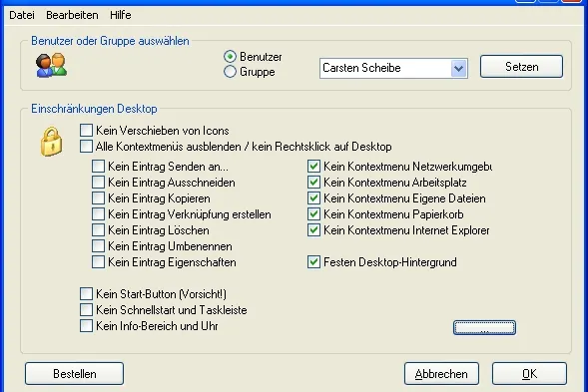588x392 pixels.
Task: Confirm with the OK button
Action: click(529, 374)
